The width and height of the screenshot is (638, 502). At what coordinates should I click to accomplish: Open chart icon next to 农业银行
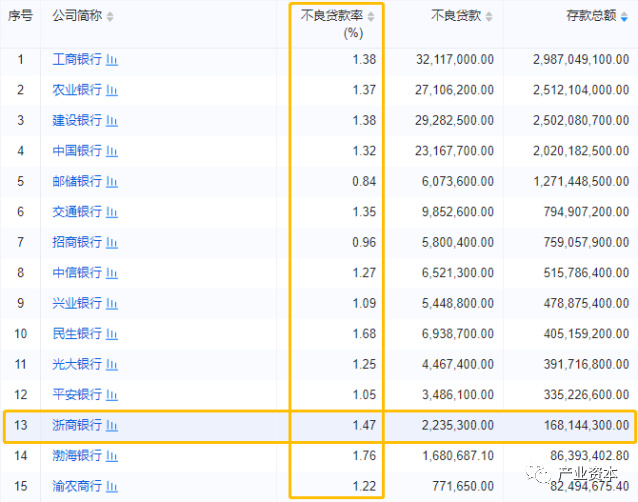tap(112, 90)
